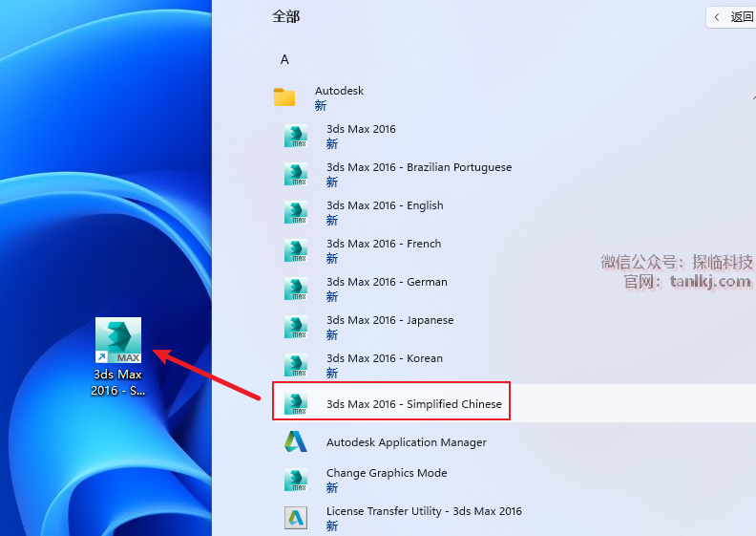Image resolution: width=756 pixels, height=536 pixels.
Task: Select "3ds Max 2016 - Korean" entry
Action: (385, 358)
